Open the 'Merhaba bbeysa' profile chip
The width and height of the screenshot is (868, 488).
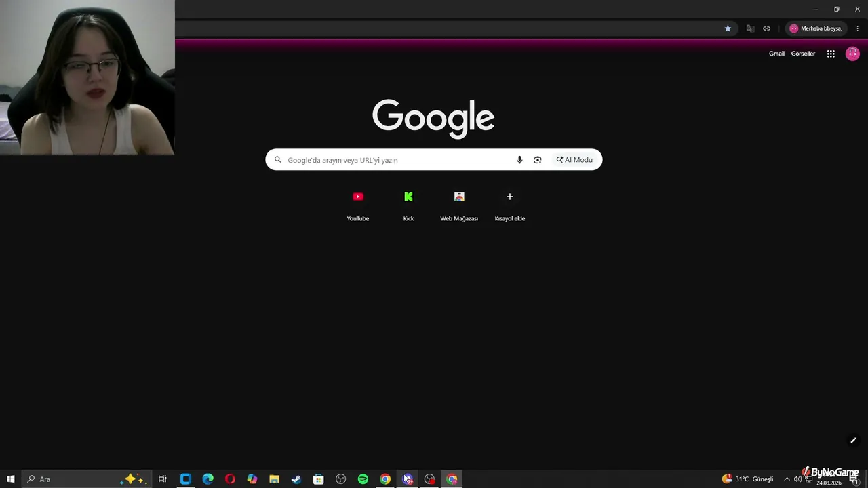tap(816, 28)
